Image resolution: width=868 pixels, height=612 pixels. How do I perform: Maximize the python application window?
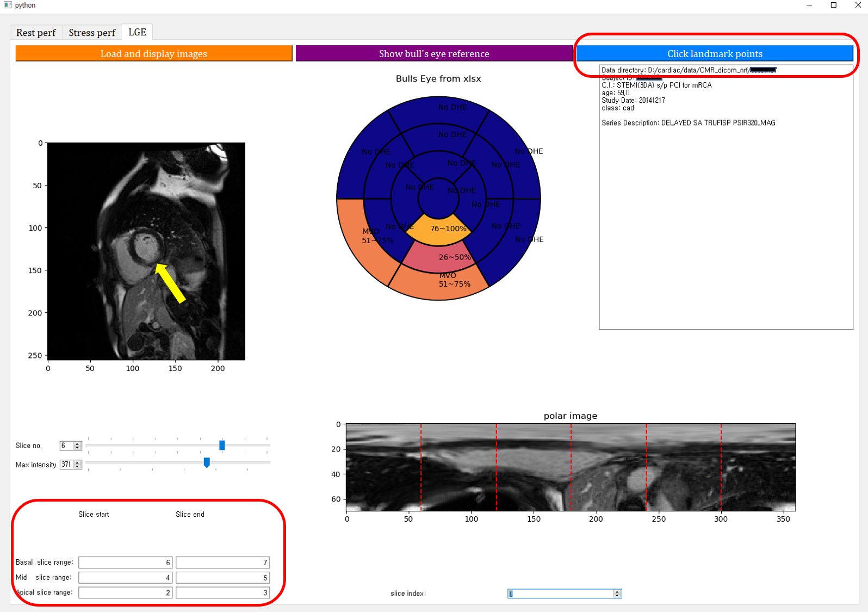coord(833,5)
